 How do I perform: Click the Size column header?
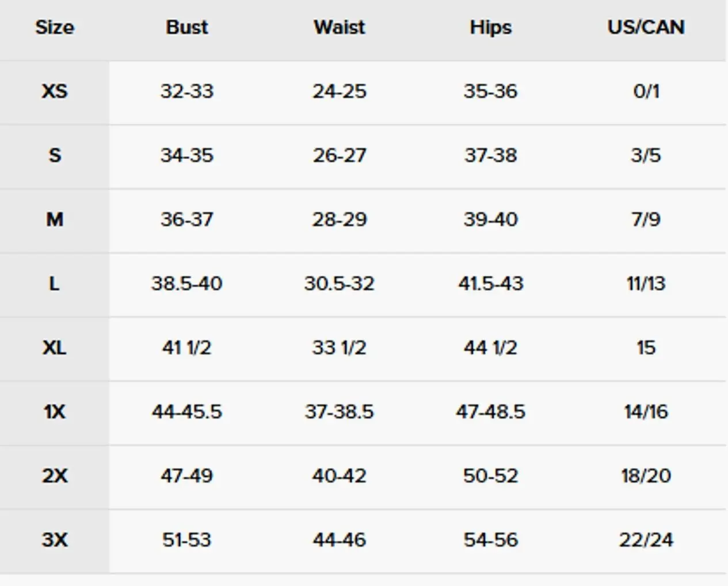(55, 27)
